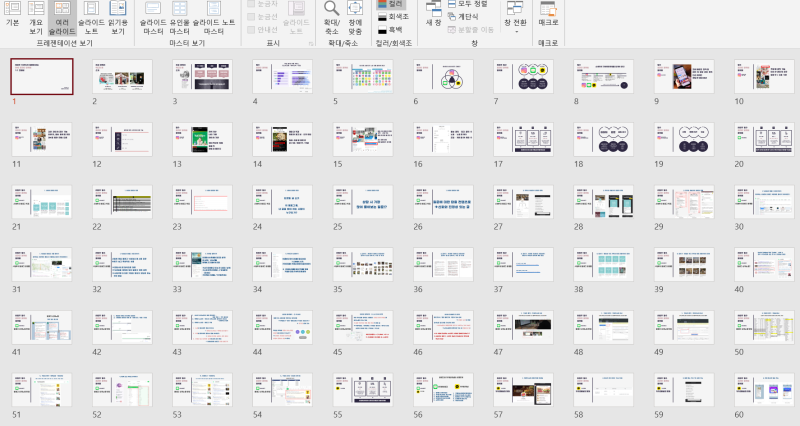Select slide 26 thumbnail
This screenshot has height=426, width=800.
(443, 202)
